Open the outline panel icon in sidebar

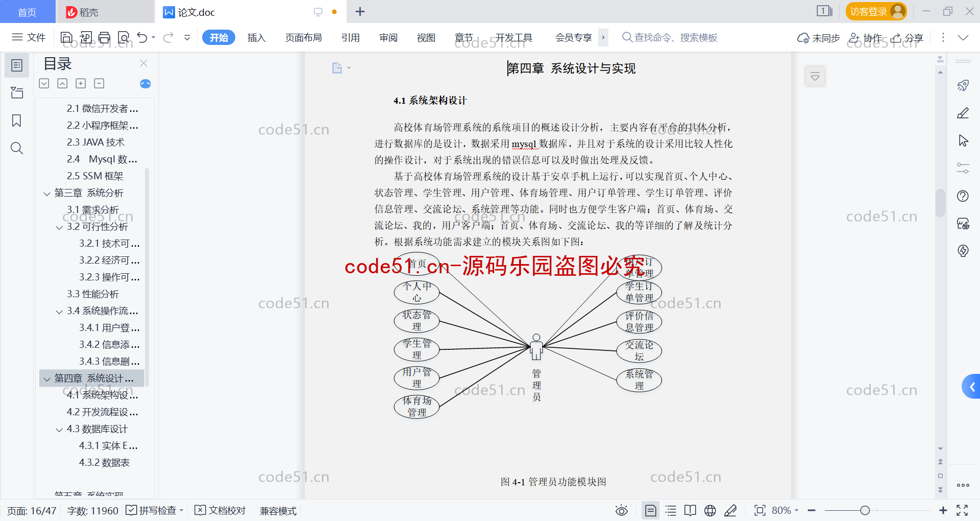tap(17, 65)
